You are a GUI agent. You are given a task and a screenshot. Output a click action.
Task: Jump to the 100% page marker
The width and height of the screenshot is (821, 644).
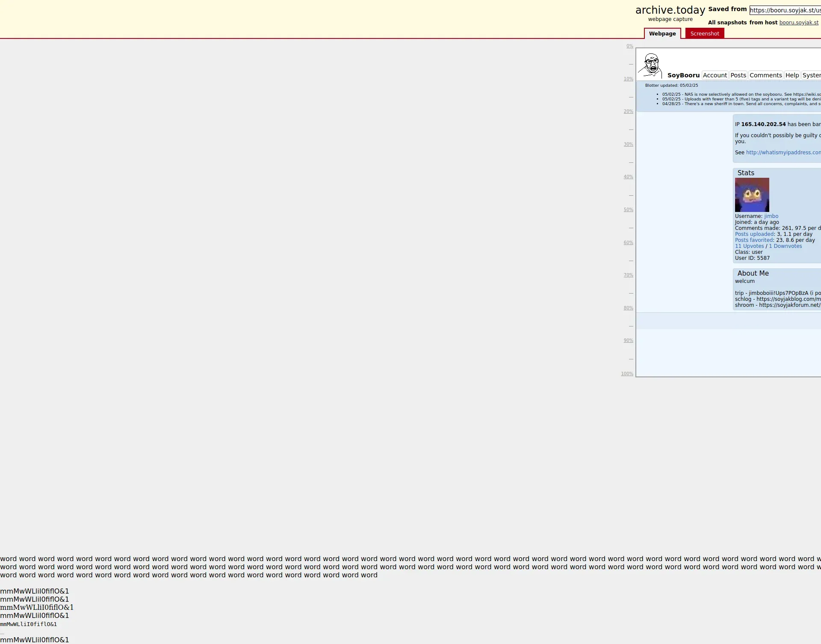pos(627,374)
